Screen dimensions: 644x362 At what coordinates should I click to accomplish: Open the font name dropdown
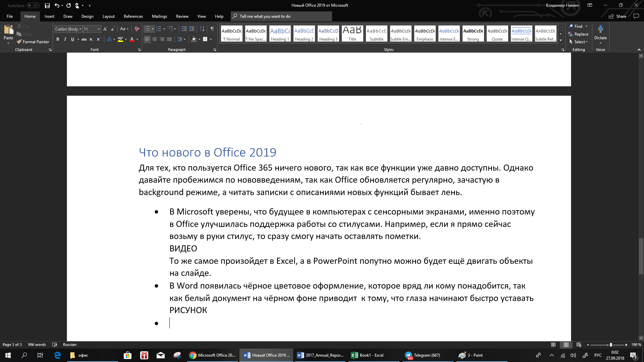coord(80,29)
